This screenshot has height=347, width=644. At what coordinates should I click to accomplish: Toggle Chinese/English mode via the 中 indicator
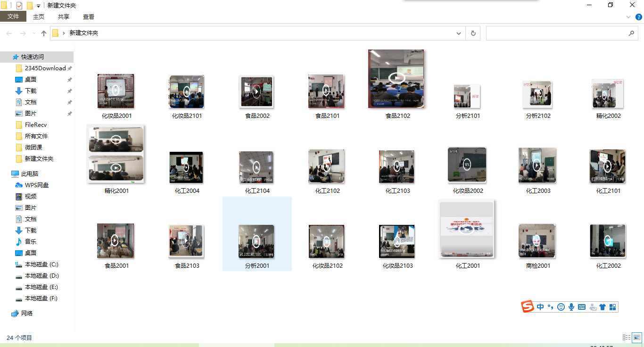coord(540,307)
